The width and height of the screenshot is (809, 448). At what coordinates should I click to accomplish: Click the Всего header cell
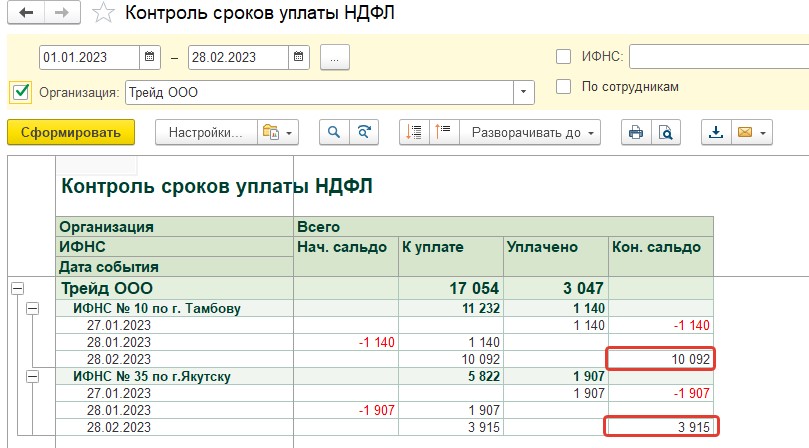pyautogui.click(x=503, y=227)
